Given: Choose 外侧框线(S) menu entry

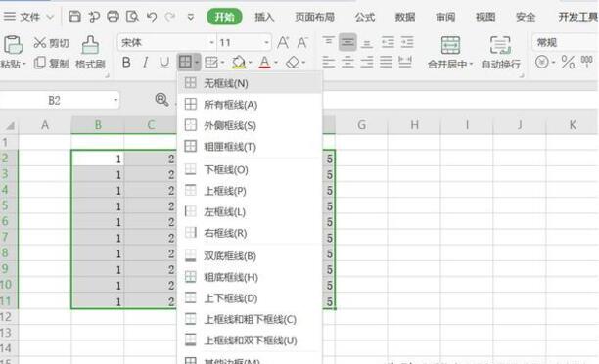Looking at the screenshot, I should point(250,125).
